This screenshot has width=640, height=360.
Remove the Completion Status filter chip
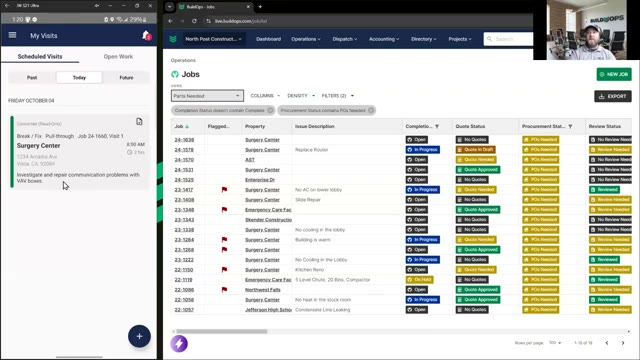(270, 110)
